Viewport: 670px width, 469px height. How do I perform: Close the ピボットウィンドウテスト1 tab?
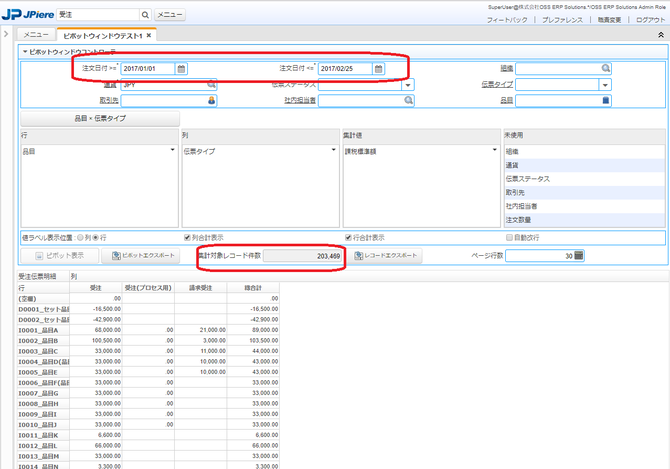tap(149, 35)
